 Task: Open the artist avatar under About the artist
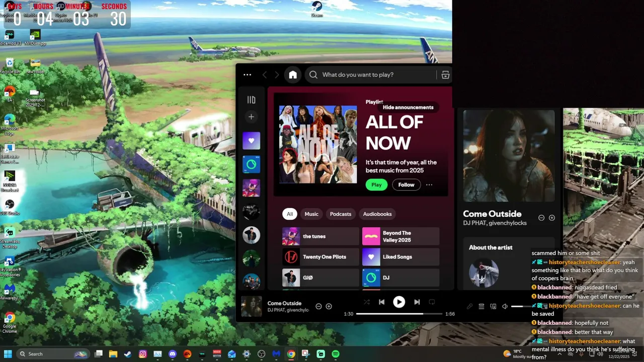tap(484, 273)
